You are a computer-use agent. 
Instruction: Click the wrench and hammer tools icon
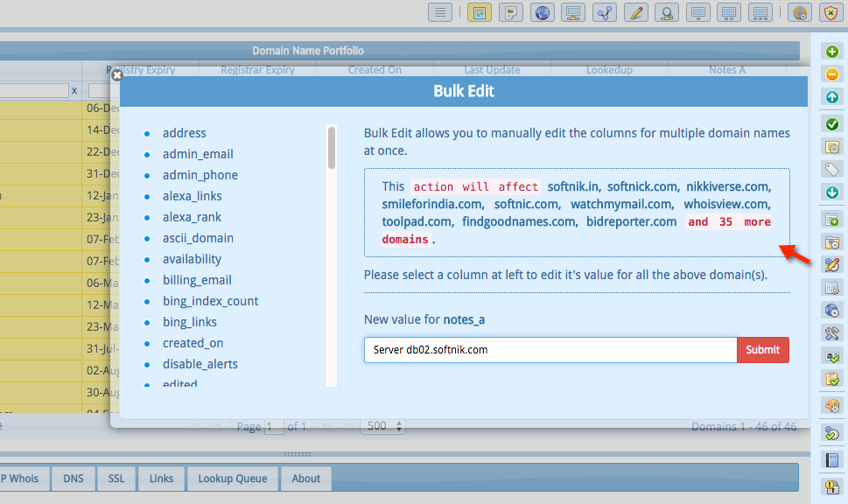click(831, 333)
